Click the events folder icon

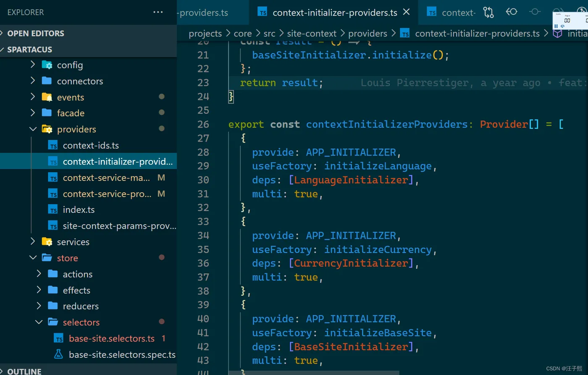[47, 97]
